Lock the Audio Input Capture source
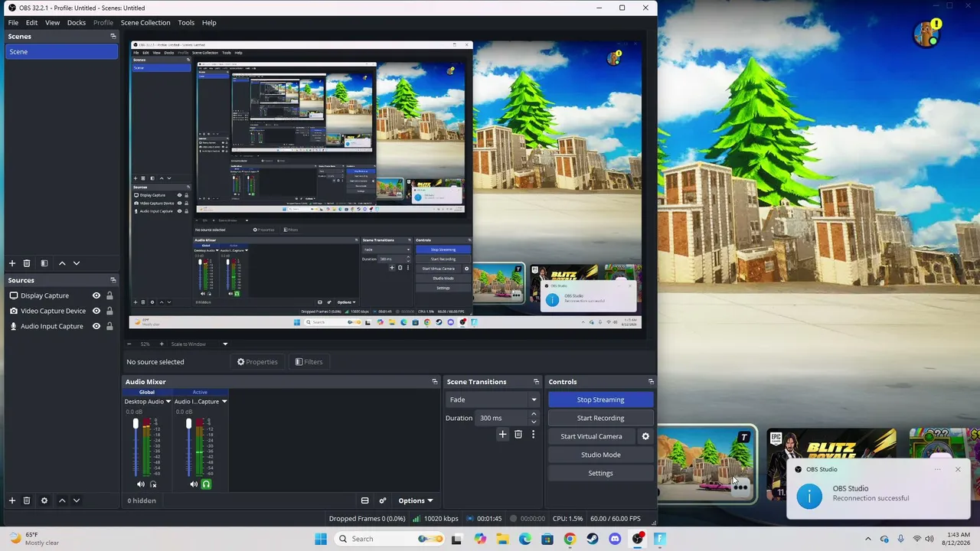 [x=109, y=326]
